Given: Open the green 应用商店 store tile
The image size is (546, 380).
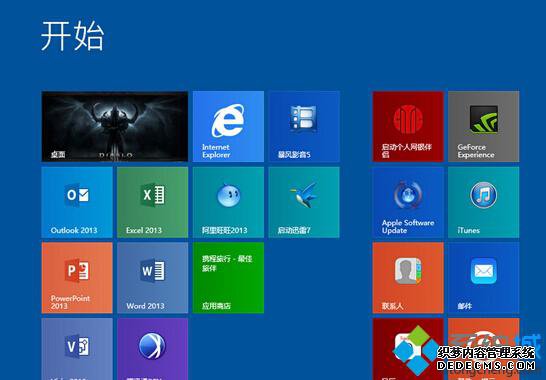Looking at the screenshot, I should click(228, 278).
